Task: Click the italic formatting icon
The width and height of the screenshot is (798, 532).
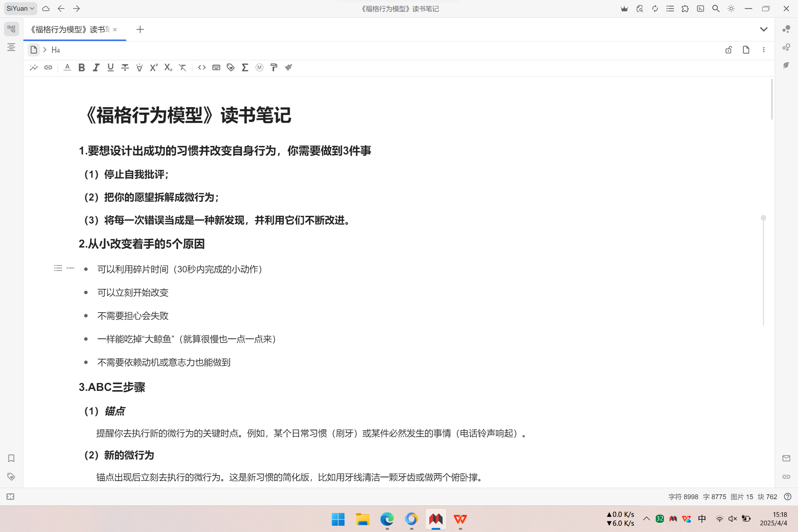Action: [96, 68]
